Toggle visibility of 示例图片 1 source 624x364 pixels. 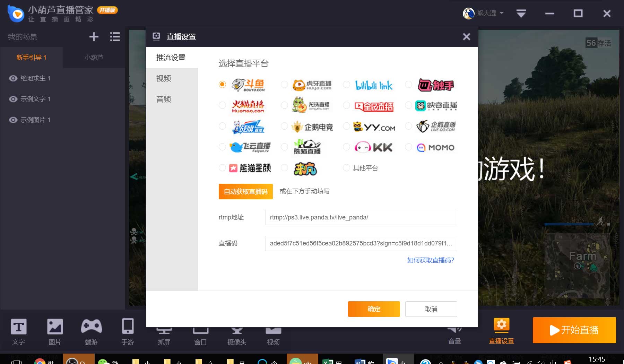13,120
